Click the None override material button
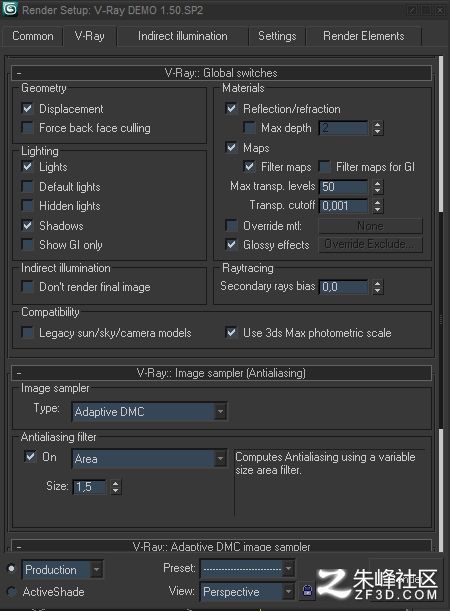 (371, 226)
